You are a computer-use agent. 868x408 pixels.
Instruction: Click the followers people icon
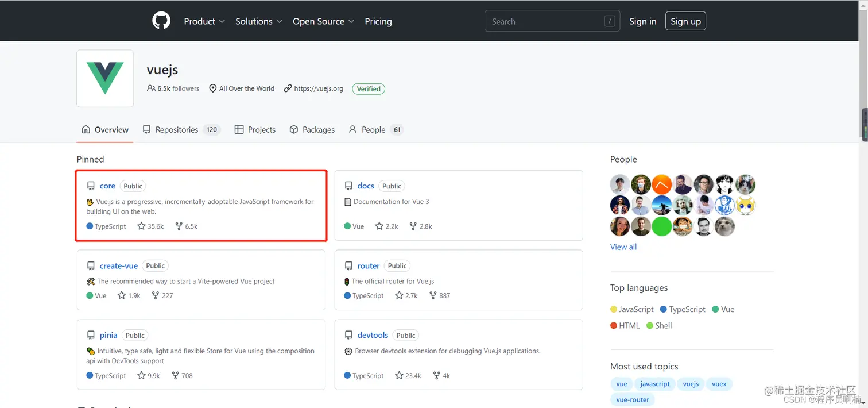pos(151,88)
